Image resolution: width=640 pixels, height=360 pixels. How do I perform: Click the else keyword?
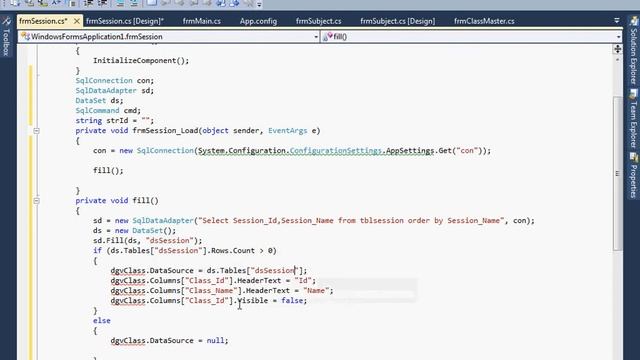click(102, 320)
